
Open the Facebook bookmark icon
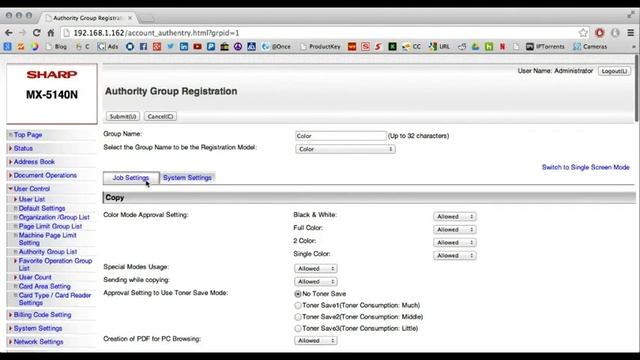pos(143,47)
